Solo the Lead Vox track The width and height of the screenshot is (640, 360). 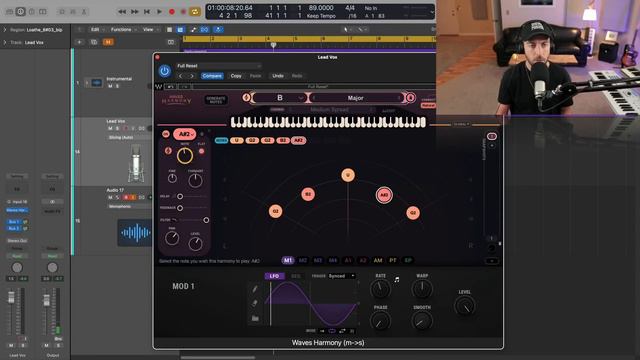117,128
